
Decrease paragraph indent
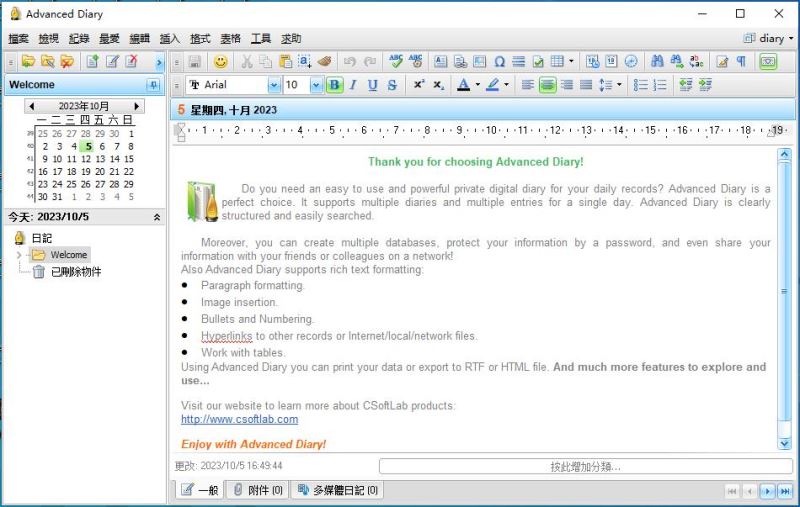click(x=686, y=85)
